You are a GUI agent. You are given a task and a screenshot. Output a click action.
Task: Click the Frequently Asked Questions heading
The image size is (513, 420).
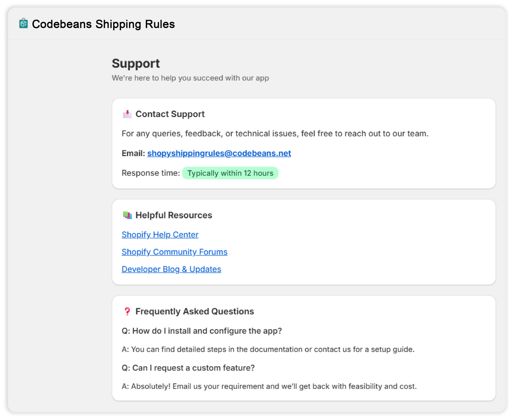tap(195, 311)
